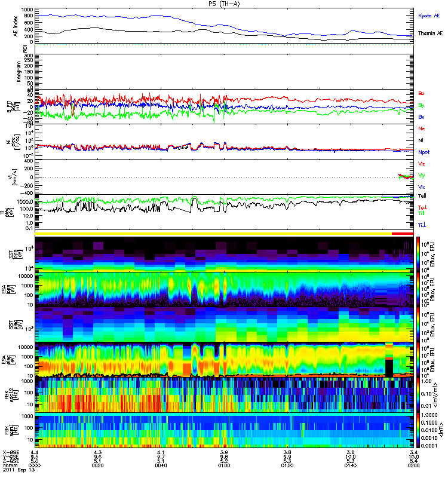Click the red Te⊥ temperature legend label
This screenshot has height=478, width=448.
coord(422,207)
